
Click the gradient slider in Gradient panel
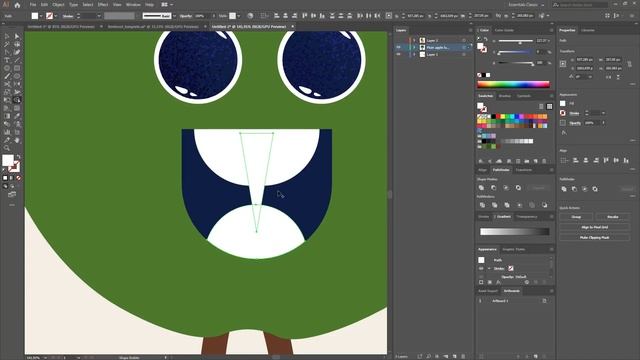(514, 232)
